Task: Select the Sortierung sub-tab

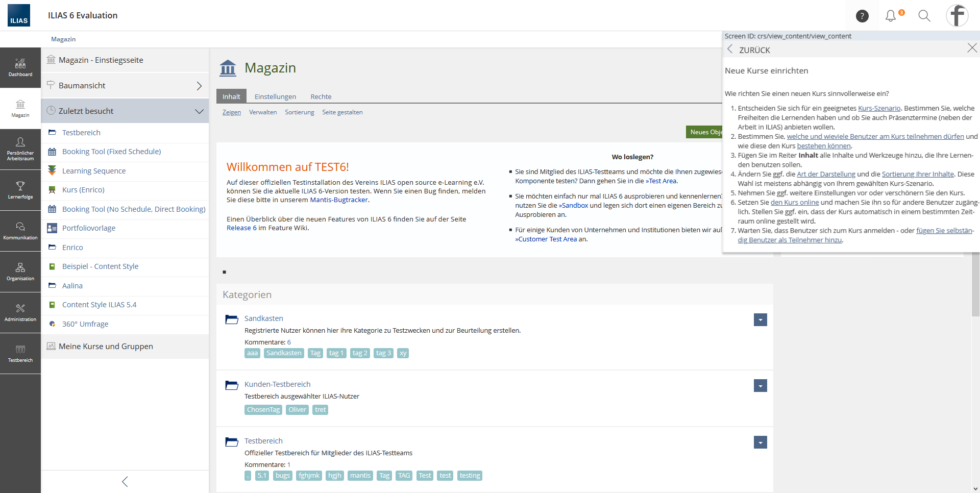Action: (299, 112)
